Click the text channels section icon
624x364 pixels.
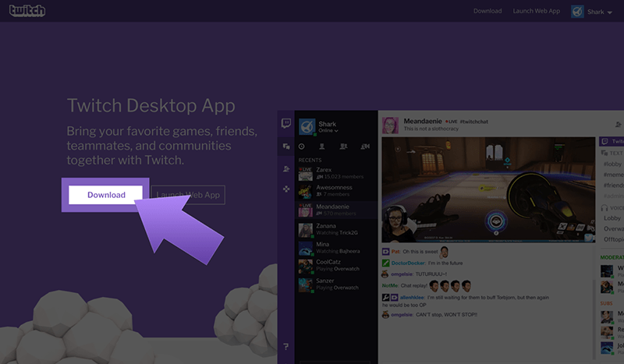tap(604, 153)
